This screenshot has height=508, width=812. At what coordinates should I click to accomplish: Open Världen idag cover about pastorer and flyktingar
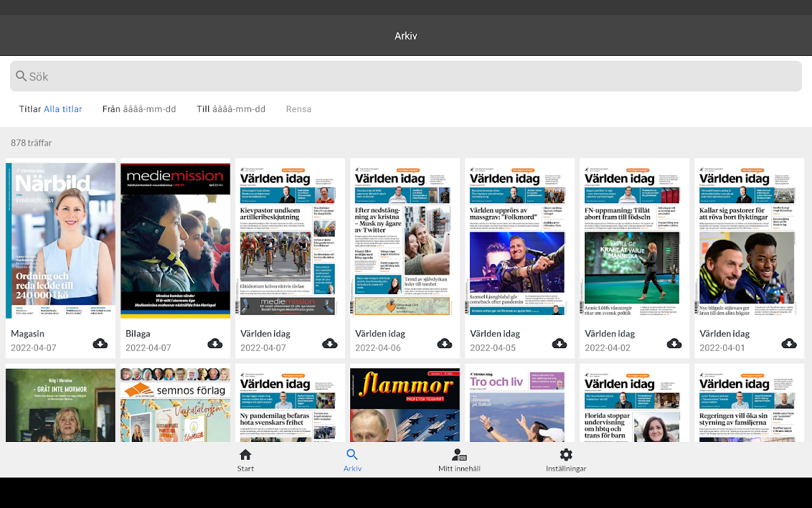[750, 241]
